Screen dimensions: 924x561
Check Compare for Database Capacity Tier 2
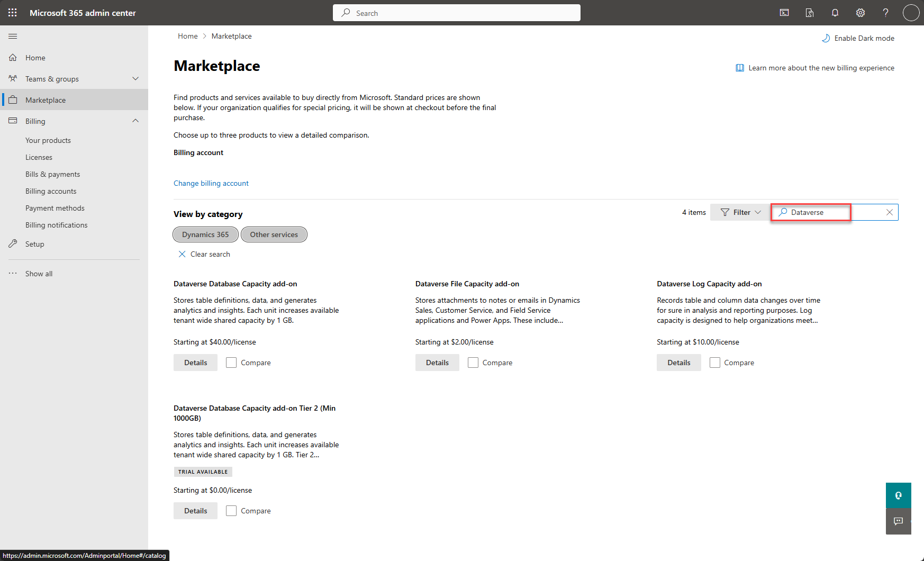(x=231, y=511)
